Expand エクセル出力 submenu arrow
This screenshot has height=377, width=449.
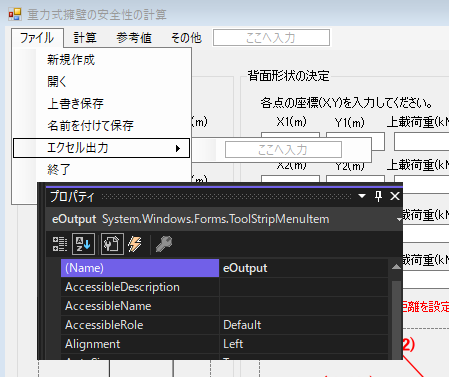pos(178,148)
